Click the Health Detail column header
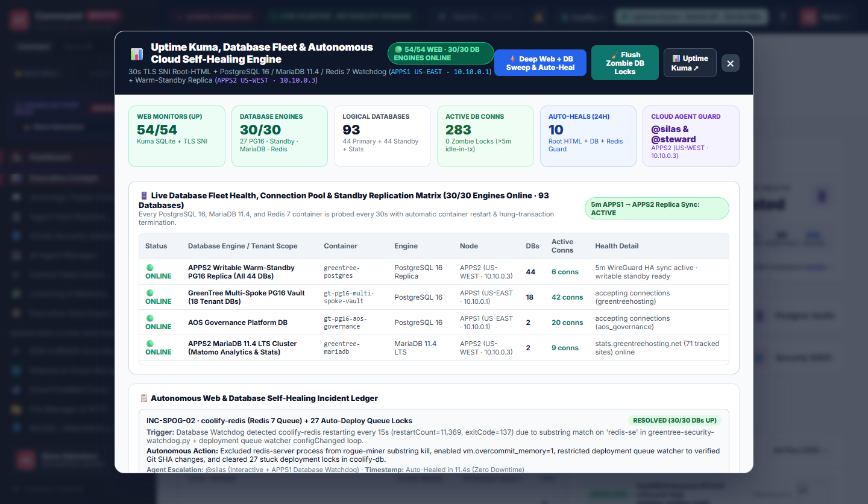This screenshot has height=504, width=868. 617,246
